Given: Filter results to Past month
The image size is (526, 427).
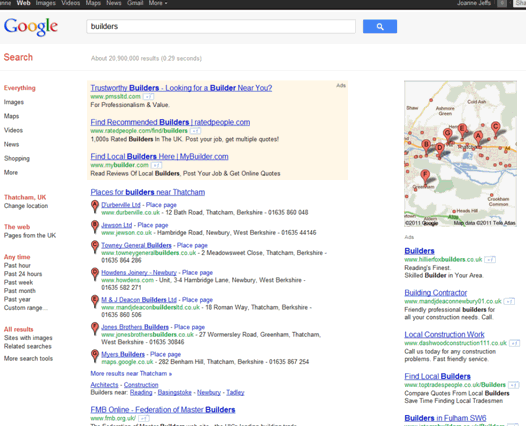Looking at the screenshot, I should coord(20,291).
